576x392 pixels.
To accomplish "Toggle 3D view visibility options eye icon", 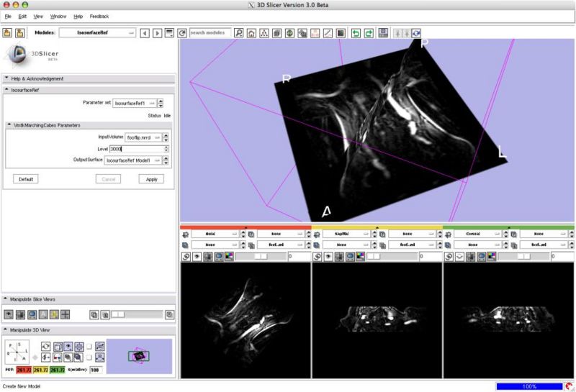I will 68,346.
